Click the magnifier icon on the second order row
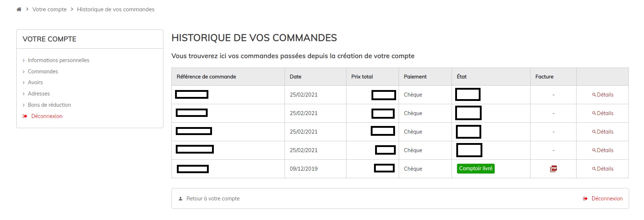The height and width of the screenshot is (220, 644). click(593, 113)
